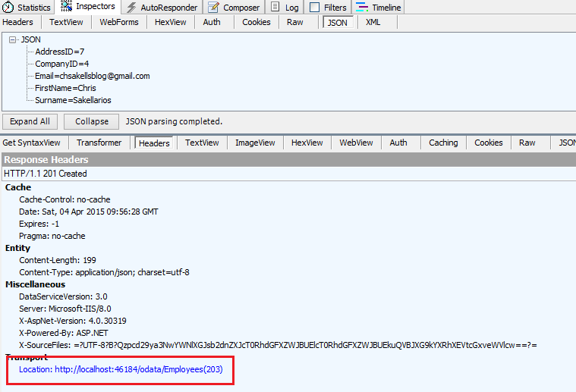Switch to request Raw tab
This screenshot has height=392, width=576.
tap(294, 22)
